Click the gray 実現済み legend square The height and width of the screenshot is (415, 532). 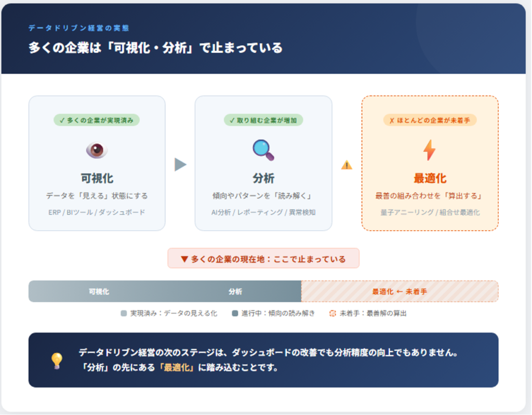coord(124,313)
